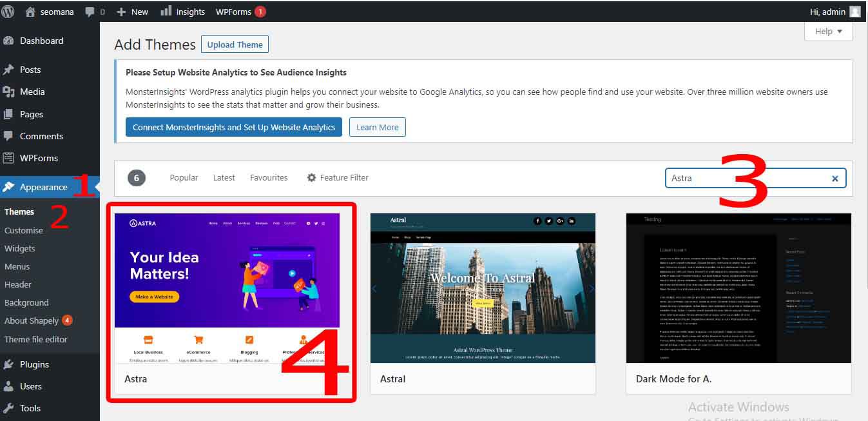The height and width of the screenshot is (421, 868).
Task: Click the Appearance paintbrush icon
Action: (x=8, y=187)
